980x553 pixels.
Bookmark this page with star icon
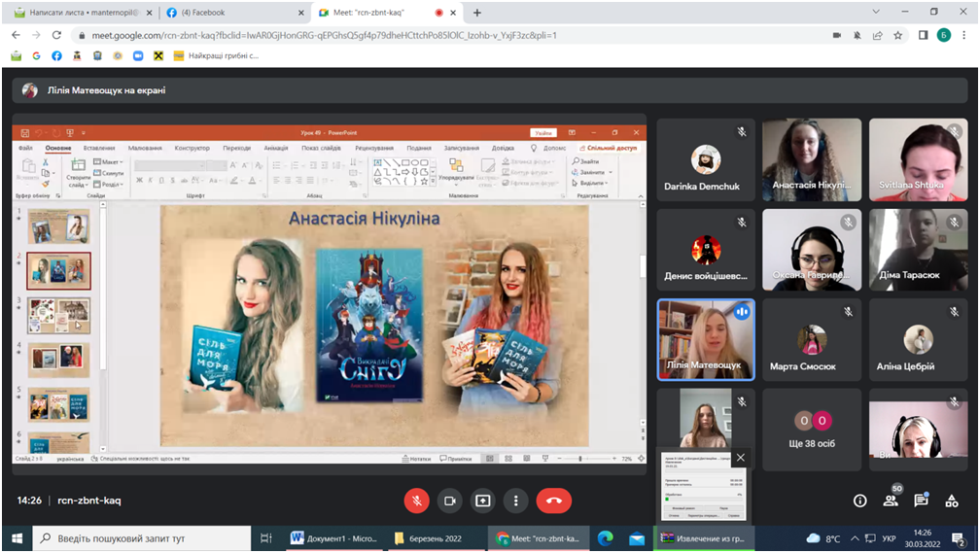tap(897, 36)
